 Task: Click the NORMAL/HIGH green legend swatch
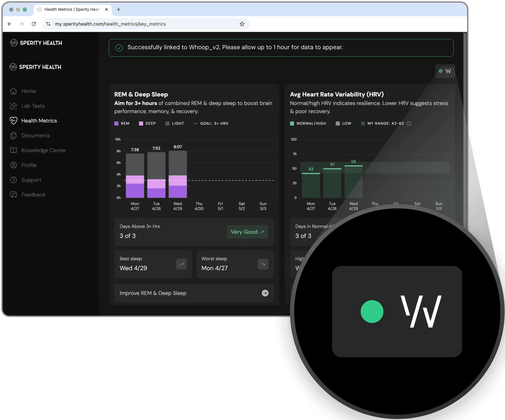pyautogui.click(x=292, y=124)
